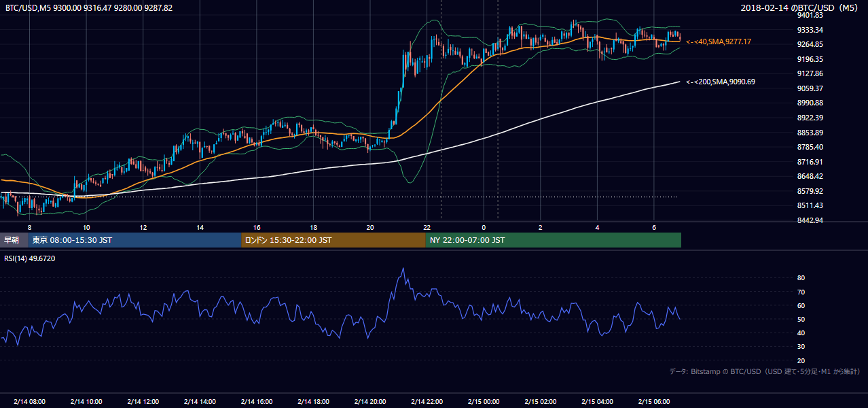
Task: Click RSI scale value 80
Action: pyautogui.click(x=801, y=278)
